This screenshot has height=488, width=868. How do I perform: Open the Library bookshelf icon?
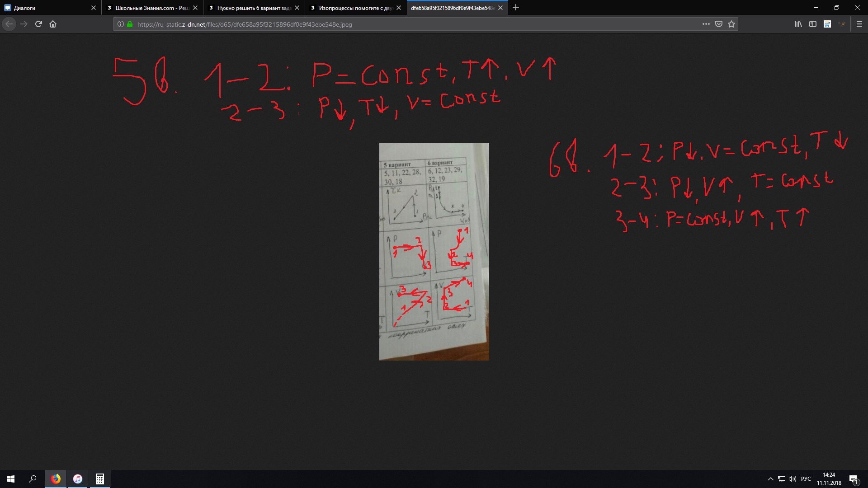point(798,24)
